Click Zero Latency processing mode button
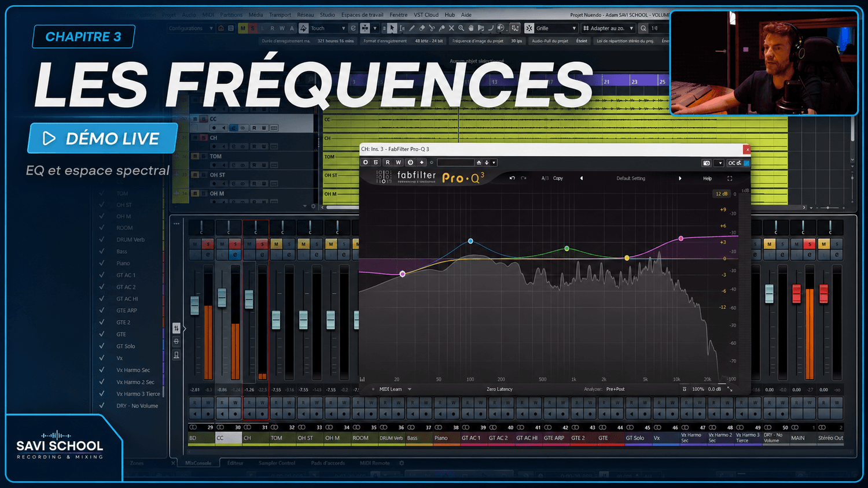Screen dimensions: 868x488 [x=499, y=389]
